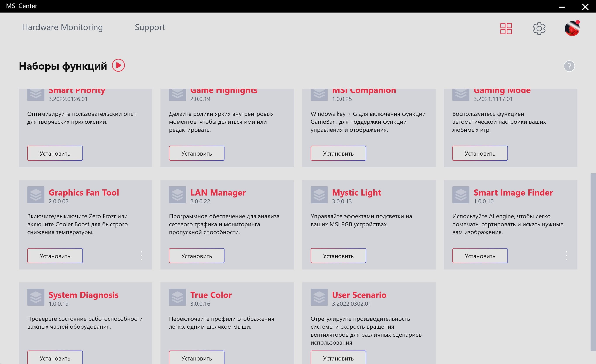Open Graphics Fan Tool more options menu
The width and height of the screenshot is (596, 364).
click(141, 256)
